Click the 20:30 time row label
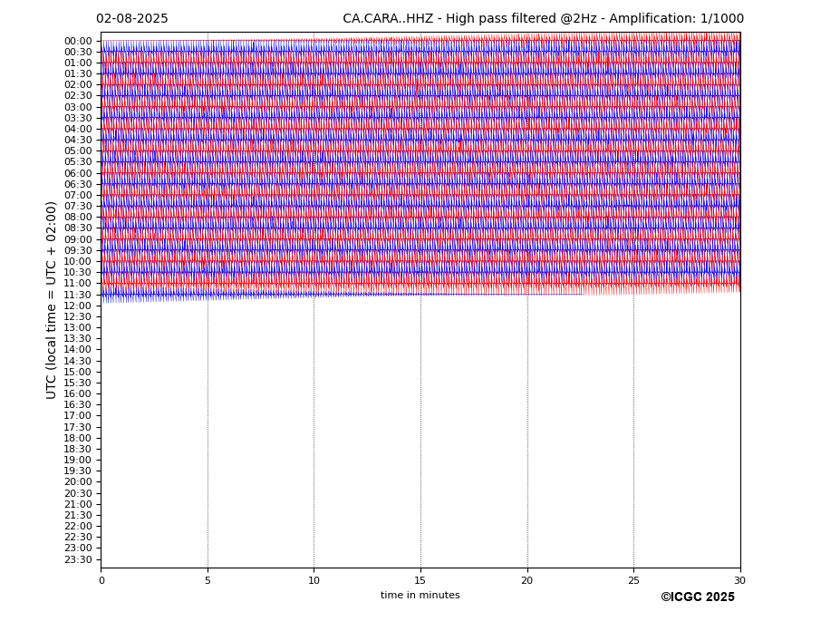Screen dimensions: 840x631 78,493
